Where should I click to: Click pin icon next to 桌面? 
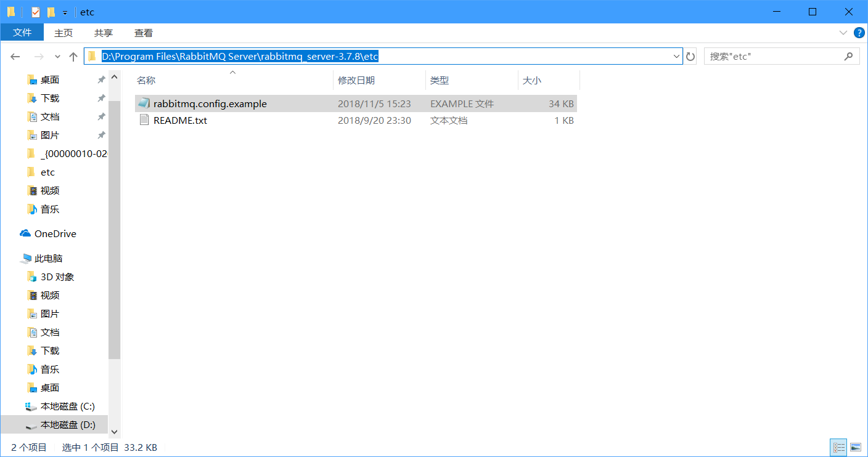[101, 80]
